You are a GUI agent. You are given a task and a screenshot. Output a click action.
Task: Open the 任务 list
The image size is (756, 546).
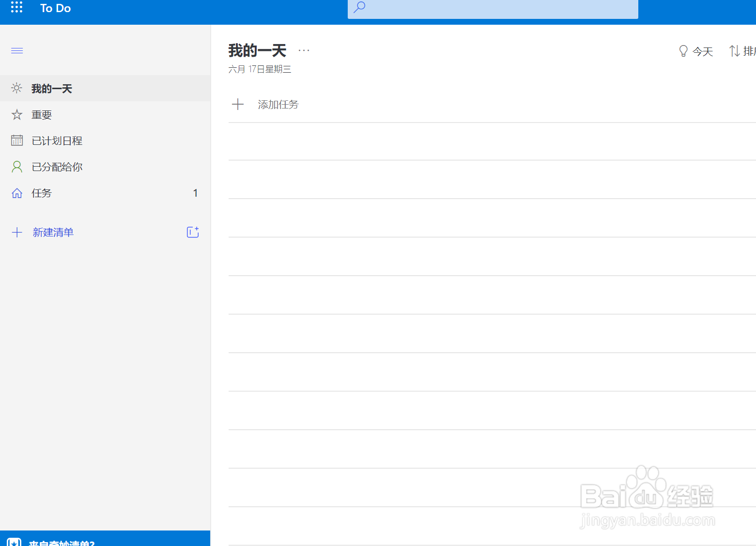point(105,193)
